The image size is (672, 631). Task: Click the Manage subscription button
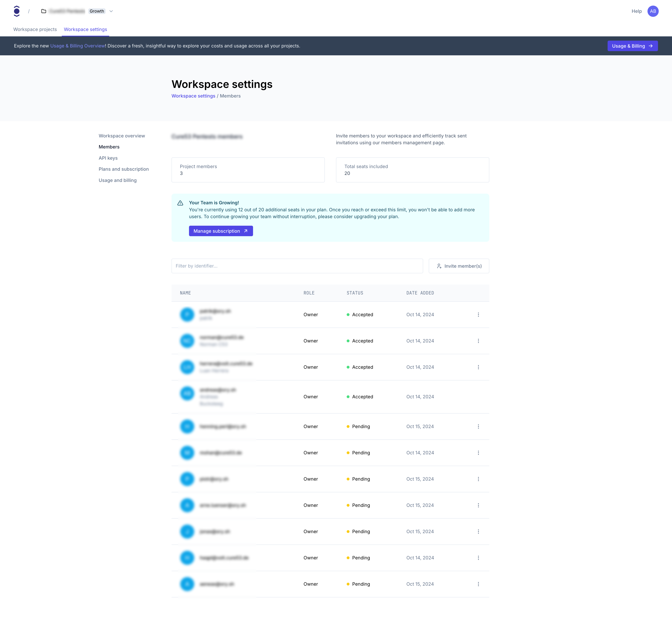pos(221,231)
